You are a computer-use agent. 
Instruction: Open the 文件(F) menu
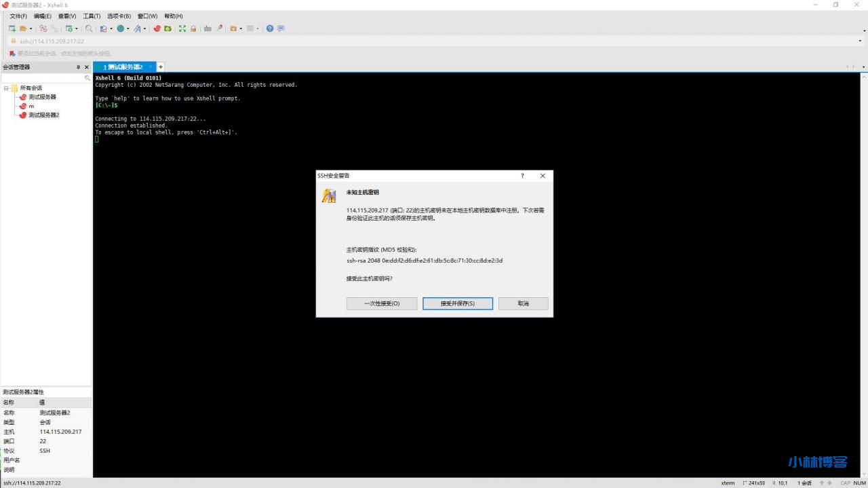pyautogui.click(x=18, y=16)
